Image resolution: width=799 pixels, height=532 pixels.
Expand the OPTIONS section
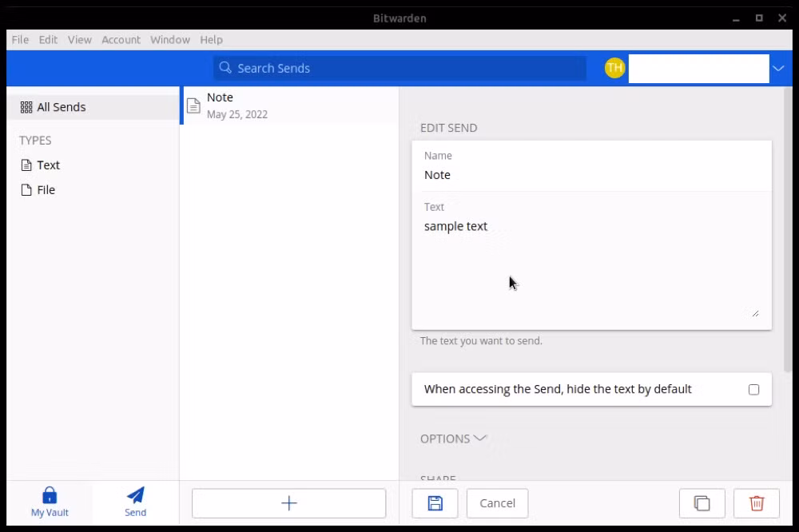(453, 439)
